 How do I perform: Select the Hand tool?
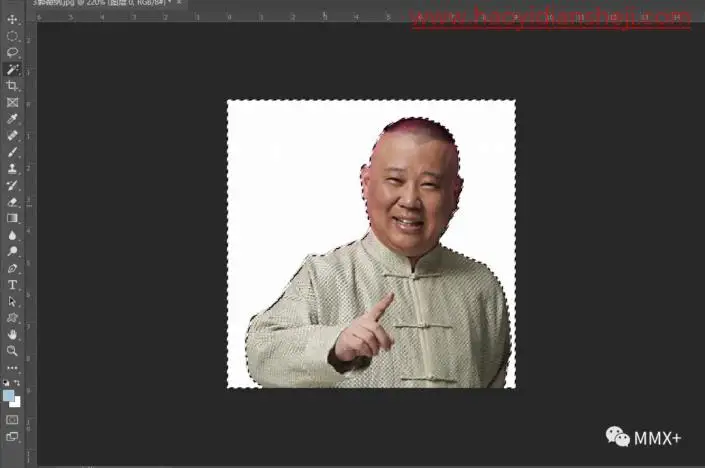point(12,334)
